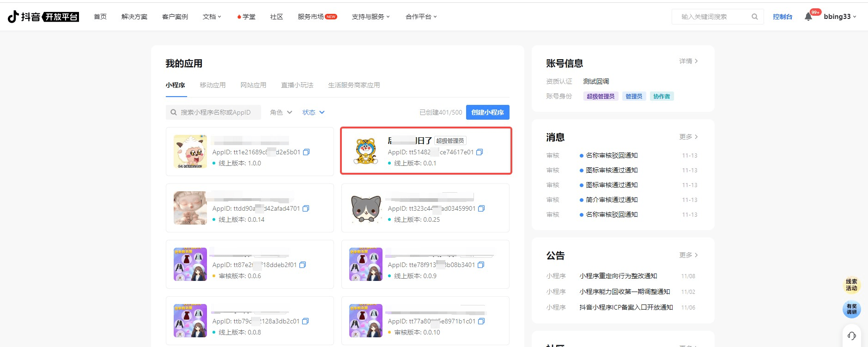Open the notification bell icon
The width and height of the screenshot is (868, 347).
[808, 17]
